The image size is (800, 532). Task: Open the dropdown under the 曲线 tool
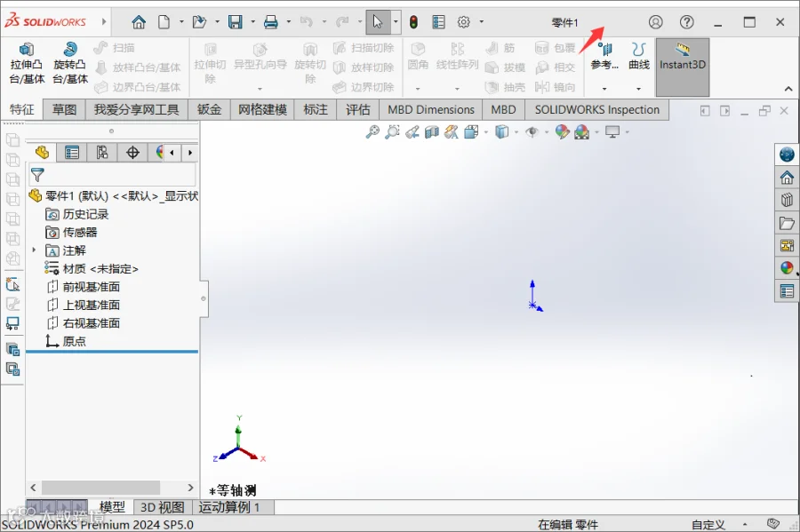point(639,89)
